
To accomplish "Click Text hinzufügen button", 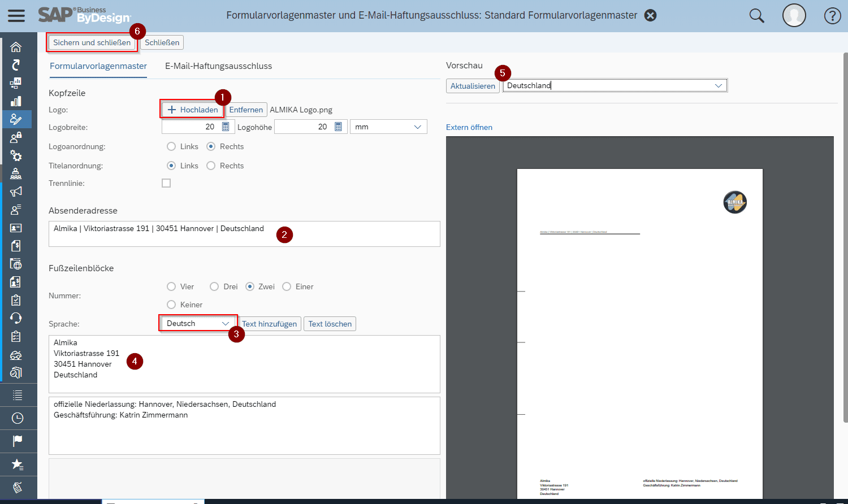I will coord(269,324).
